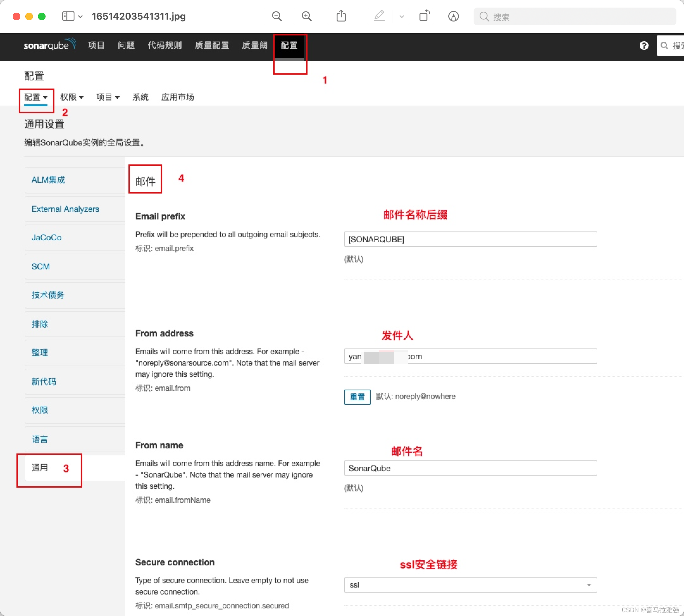Click the 标识: email.from key text
Viewport: 684px width, 616px height.
tap(163, 388)
